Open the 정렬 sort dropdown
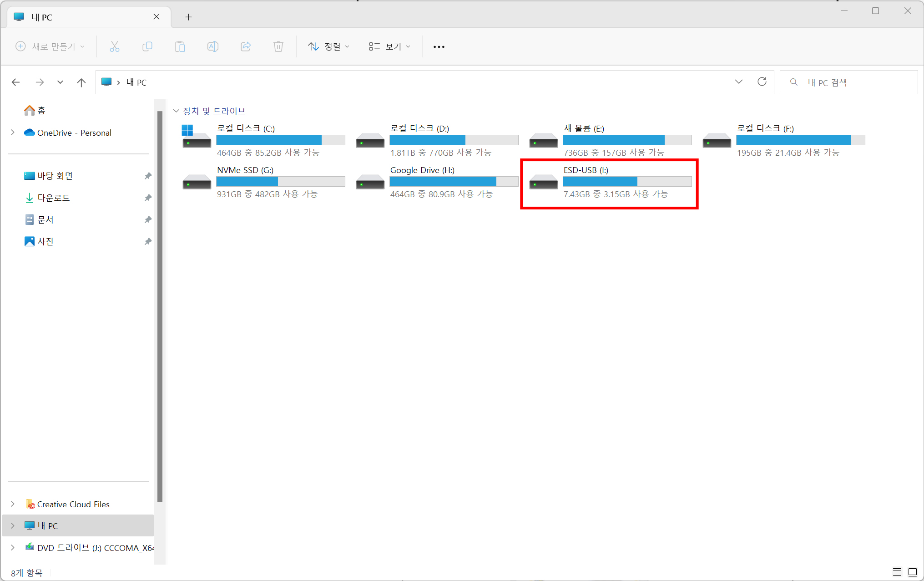The width and height of the screenshot is (924, 581). coord(328,46)
